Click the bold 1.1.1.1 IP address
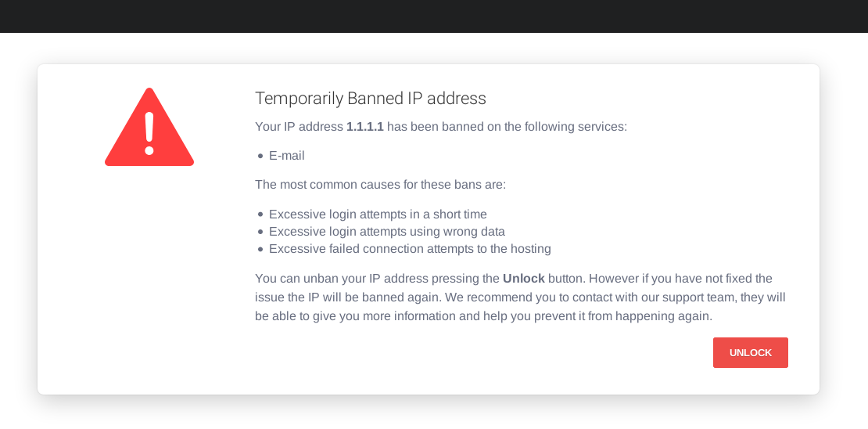This screenshot has width=868, height=429. pos(365,126)
